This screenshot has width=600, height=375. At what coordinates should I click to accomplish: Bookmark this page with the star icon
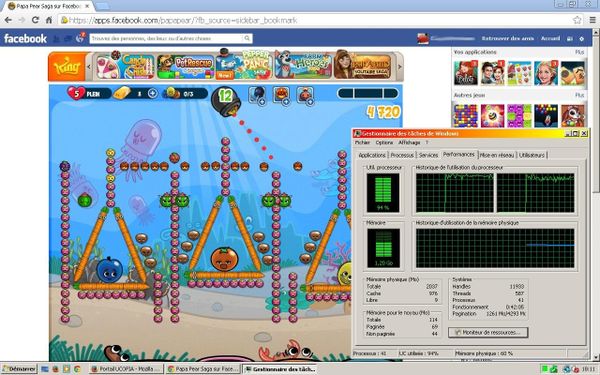pos(577,20)
